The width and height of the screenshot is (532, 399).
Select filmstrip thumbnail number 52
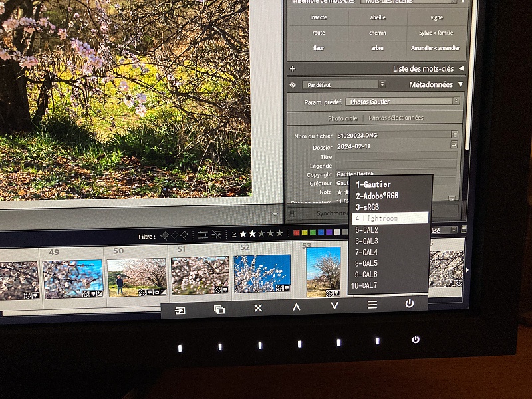point(262,275)
